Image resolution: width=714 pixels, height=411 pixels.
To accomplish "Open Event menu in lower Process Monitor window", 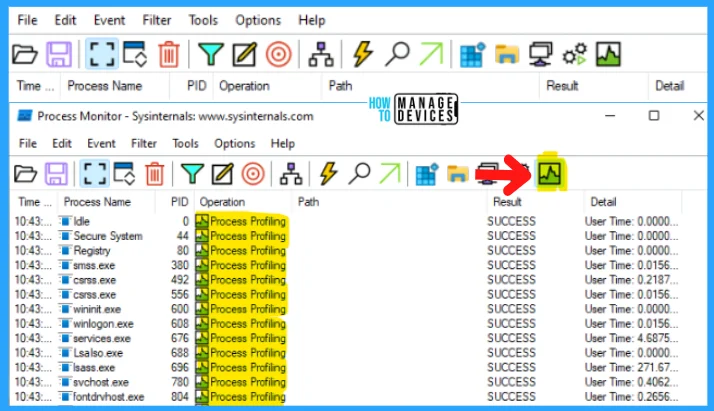I will point(101,144).
